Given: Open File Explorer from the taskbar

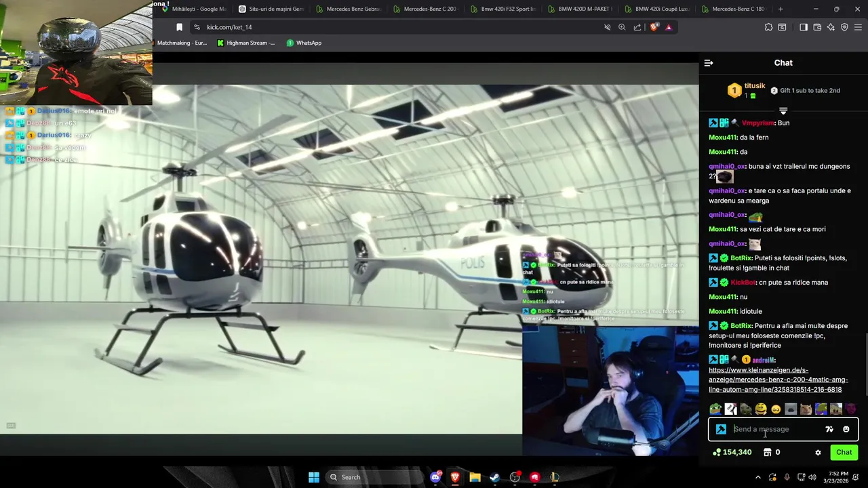Looking at the screenshot, I should 475,477.
